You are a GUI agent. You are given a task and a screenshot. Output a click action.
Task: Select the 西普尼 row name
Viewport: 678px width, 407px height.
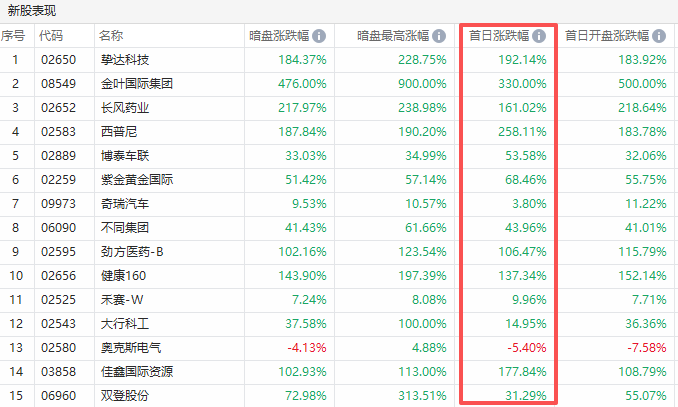(x=117, y=132)
